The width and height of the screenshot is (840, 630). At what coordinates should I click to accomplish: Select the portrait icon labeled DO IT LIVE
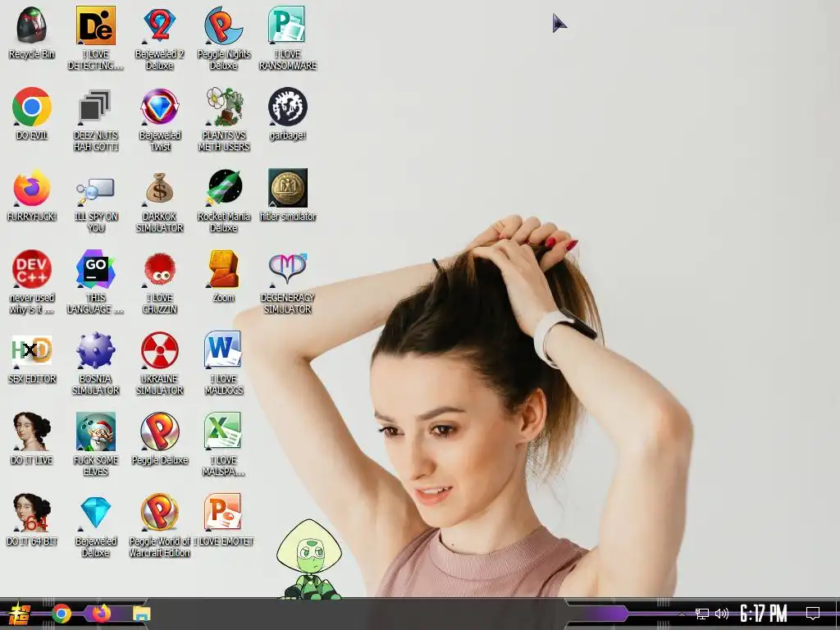[x=32, y=431]
